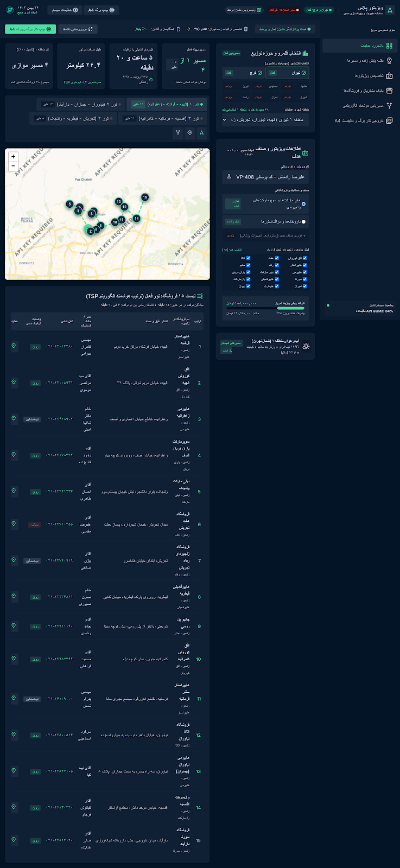Click location pin icon for store row 8
Viewport: 400px width, 868px height.
click(14, 596)
